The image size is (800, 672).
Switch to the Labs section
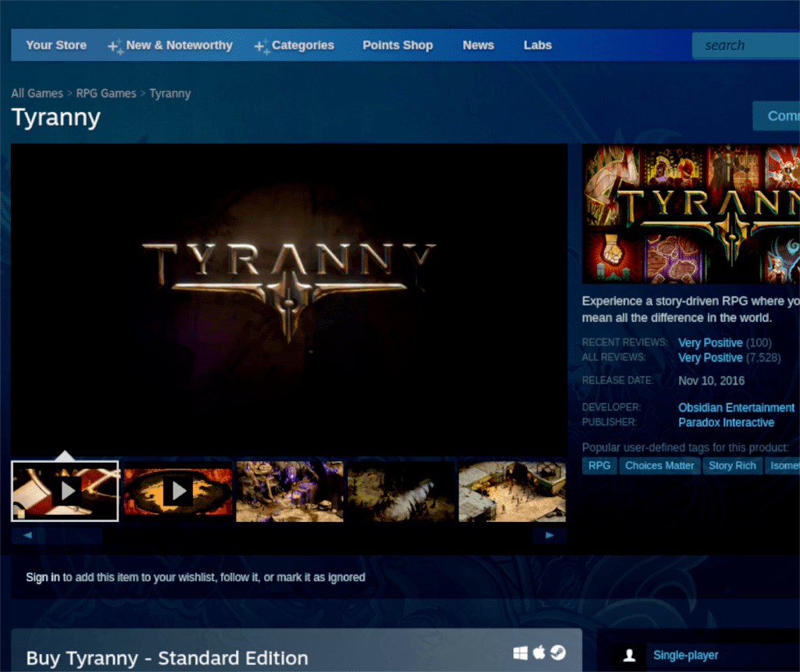537,45
